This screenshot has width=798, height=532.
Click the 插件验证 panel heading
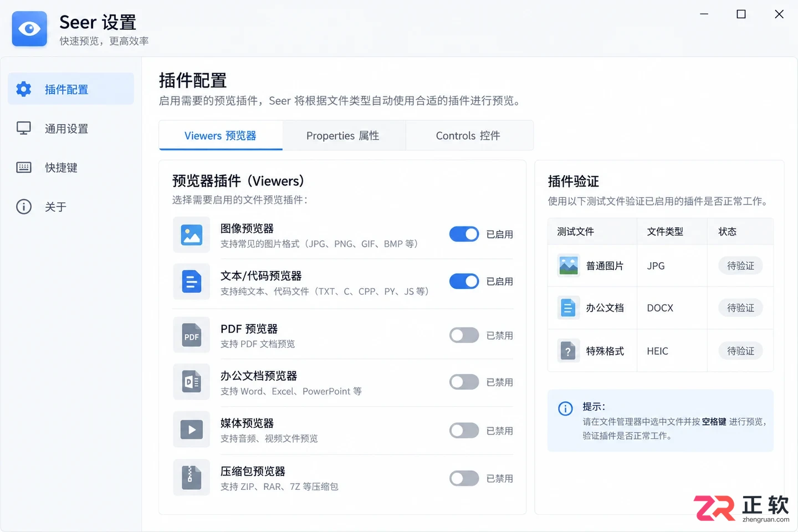pyautogui.click(x=574, y=181)
